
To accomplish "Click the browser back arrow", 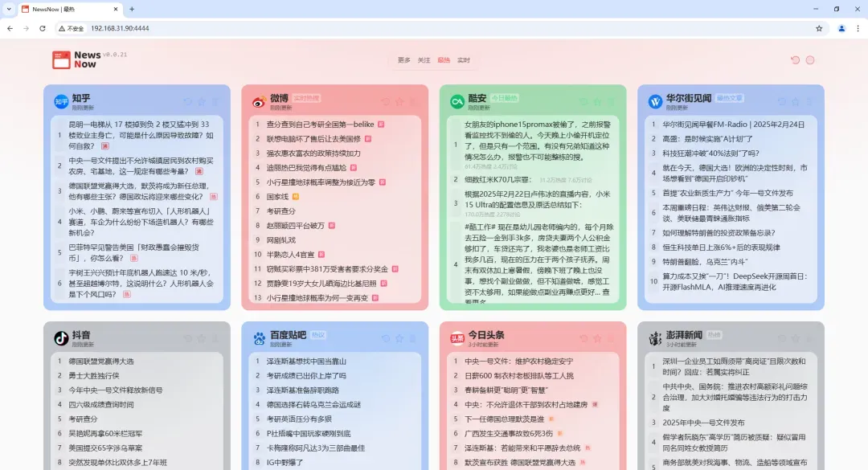I will coord(10,28).
